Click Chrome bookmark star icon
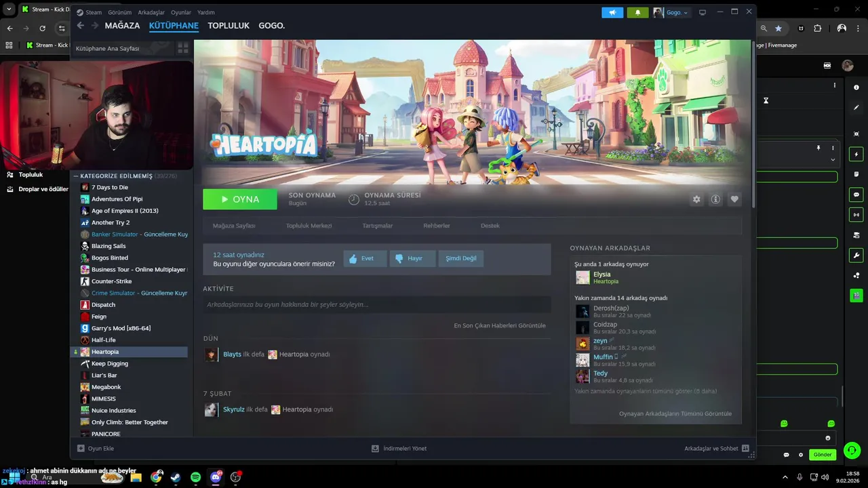This screenshot has height=488, width=868. 778,28
